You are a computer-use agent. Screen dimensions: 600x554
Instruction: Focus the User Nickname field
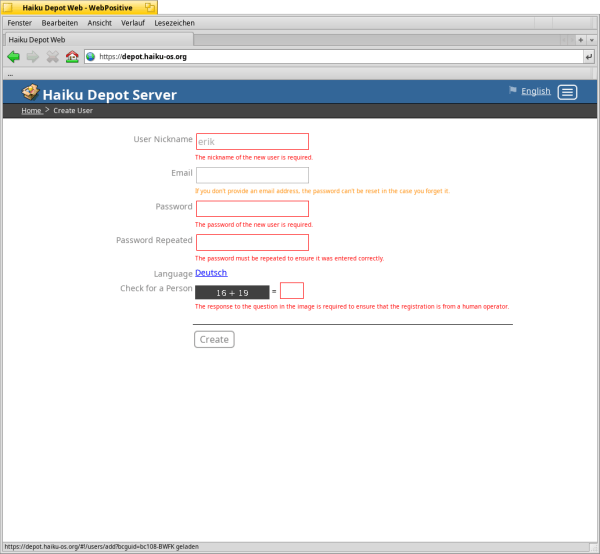pos(252,142)
